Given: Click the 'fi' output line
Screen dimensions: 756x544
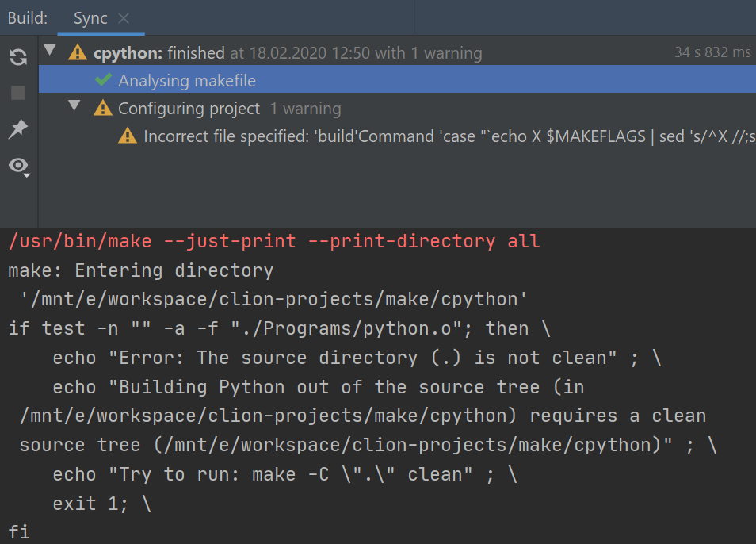Looking at the screenshot, I should click(x=19, y=532).
